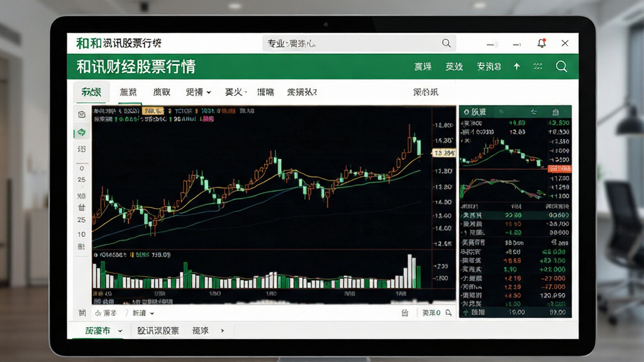Select the active green tab in the tab row
Screen dimensions: 644x362
coord(91,92)
